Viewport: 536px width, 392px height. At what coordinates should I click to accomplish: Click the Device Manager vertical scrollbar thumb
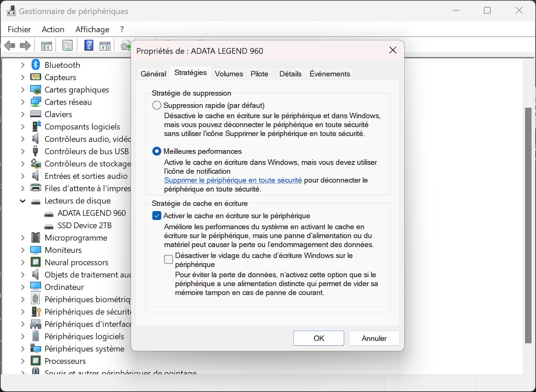coord(528,225)
